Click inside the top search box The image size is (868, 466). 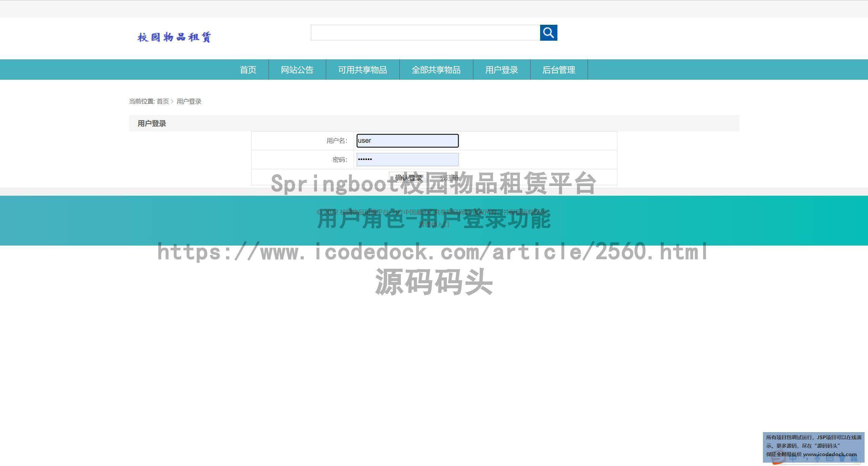coord(425,33)
